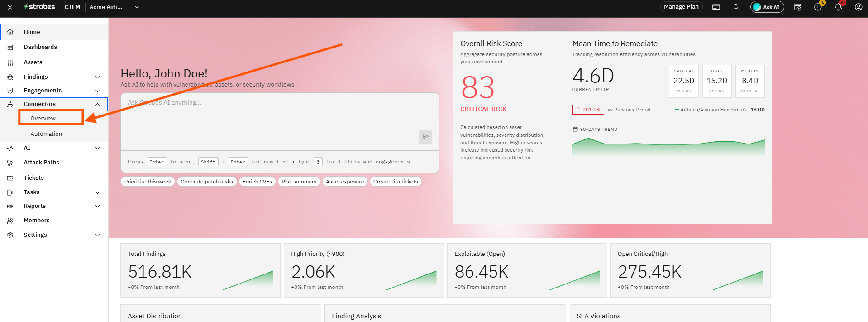Screen dimensions: 868x322
Task: Open the notifications bell icon
Action: (838, 7)
